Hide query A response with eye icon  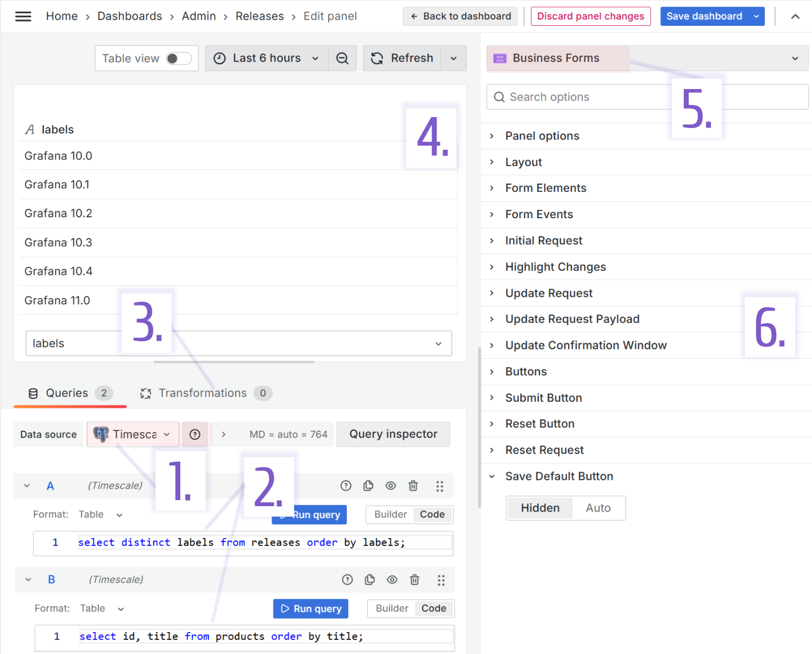(391, 486)
